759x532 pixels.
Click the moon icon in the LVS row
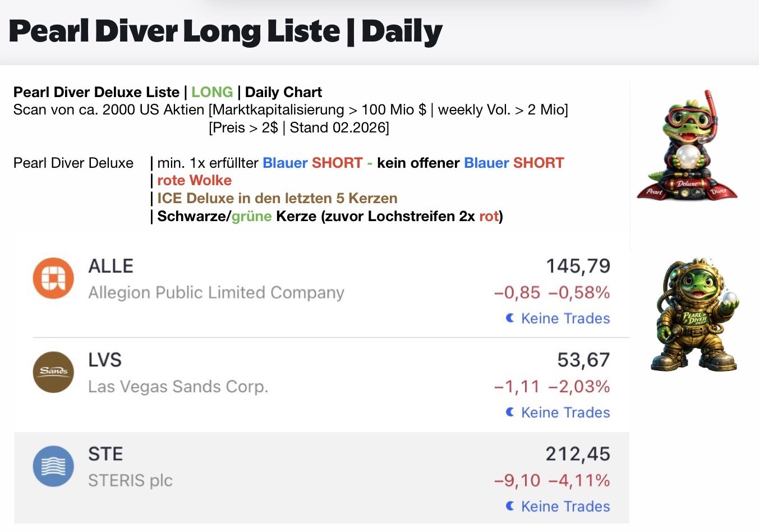pyautogui.click(x=510, y=412)
